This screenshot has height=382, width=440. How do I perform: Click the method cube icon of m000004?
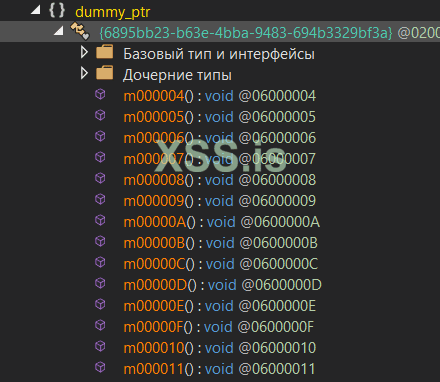100,94
